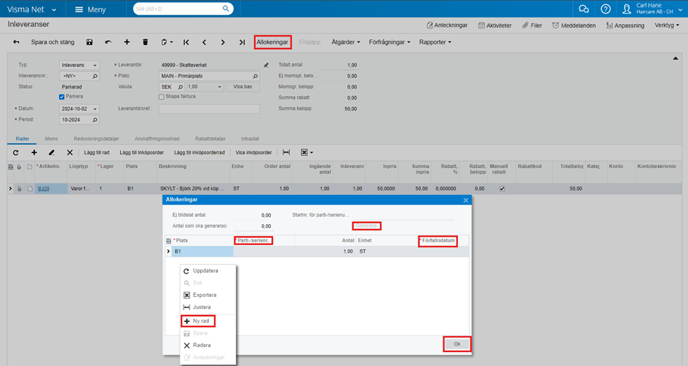Open the Verktyg dropdown
This screenshot has height=366, width=688.
[x=666, y=25]
